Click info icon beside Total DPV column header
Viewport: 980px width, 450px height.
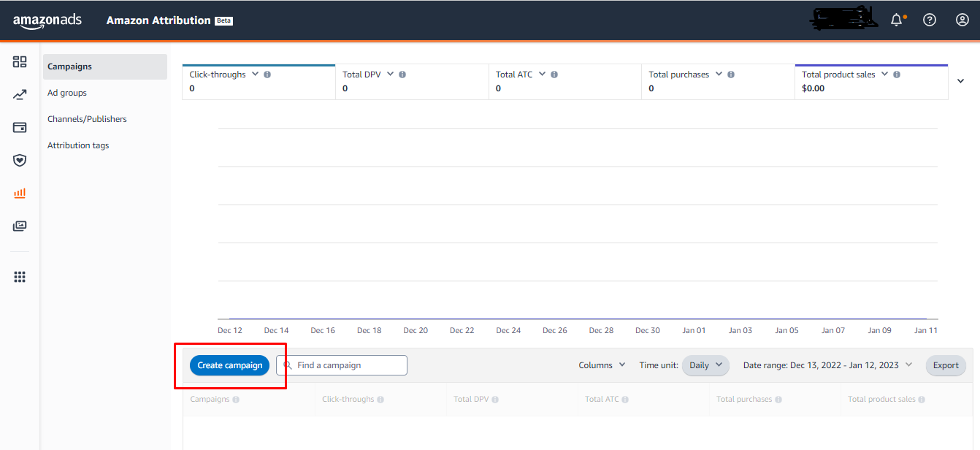click(495, 400)
